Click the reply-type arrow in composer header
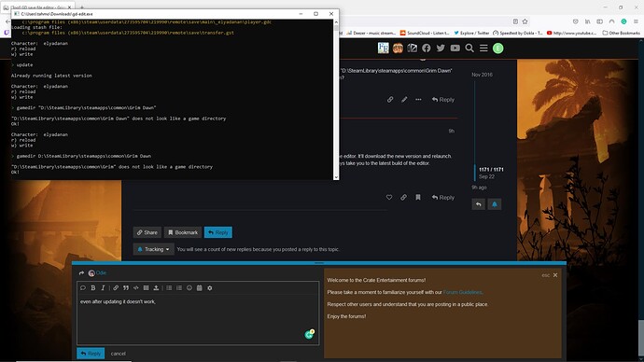 [x=81, y=273]
